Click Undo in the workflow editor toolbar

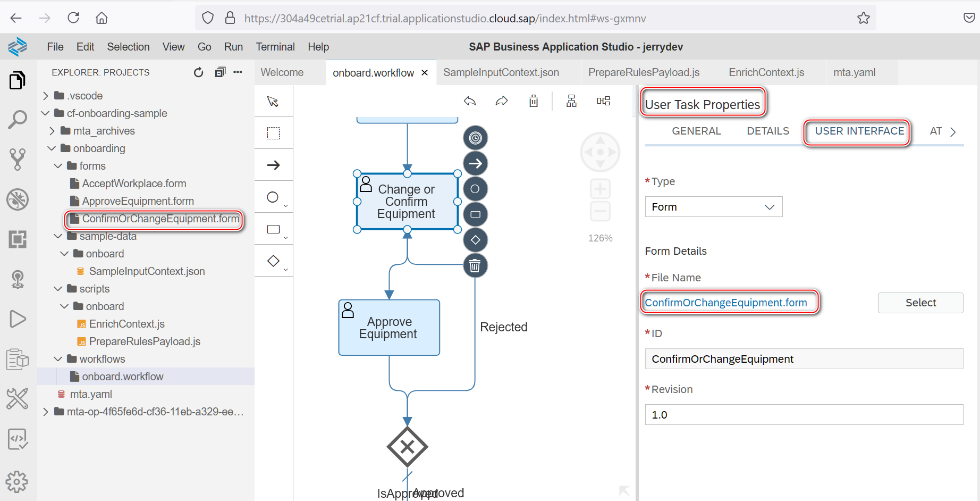click(470, 100)
